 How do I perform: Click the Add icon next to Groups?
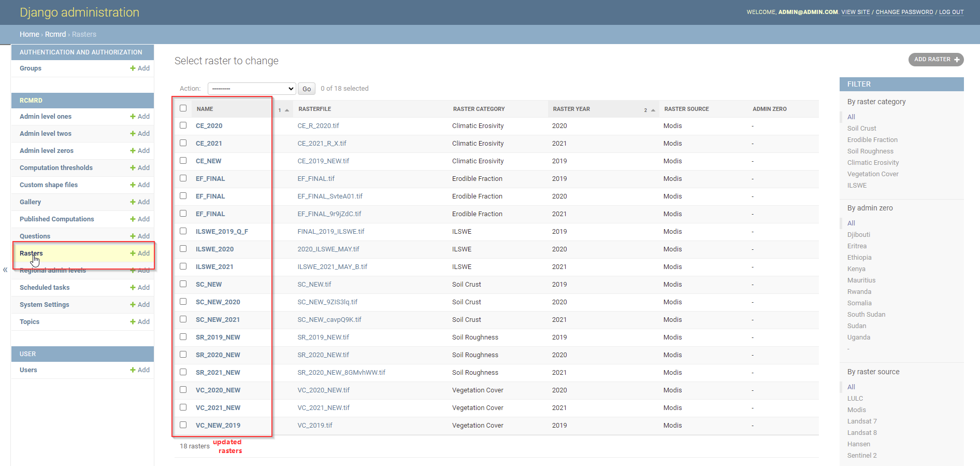point(140,68)
